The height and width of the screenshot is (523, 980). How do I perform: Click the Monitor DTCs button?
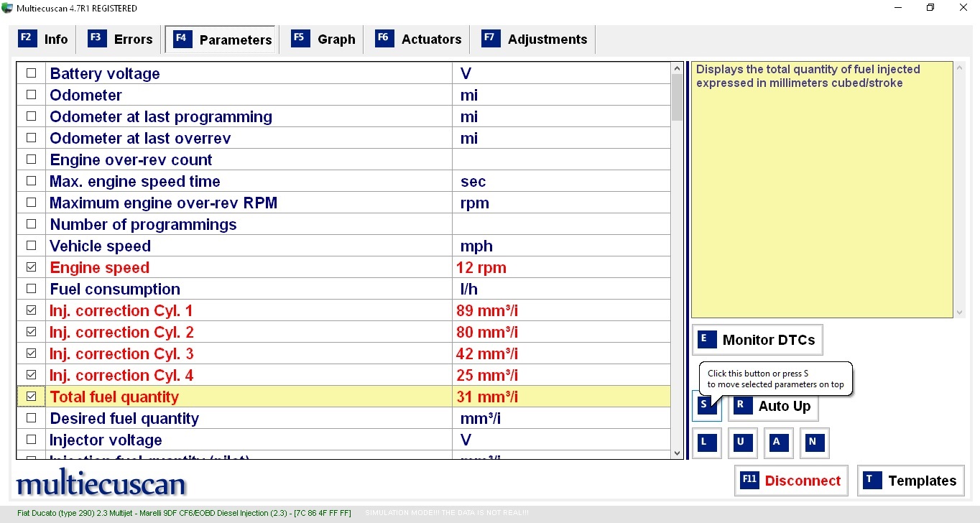point(757,340)
